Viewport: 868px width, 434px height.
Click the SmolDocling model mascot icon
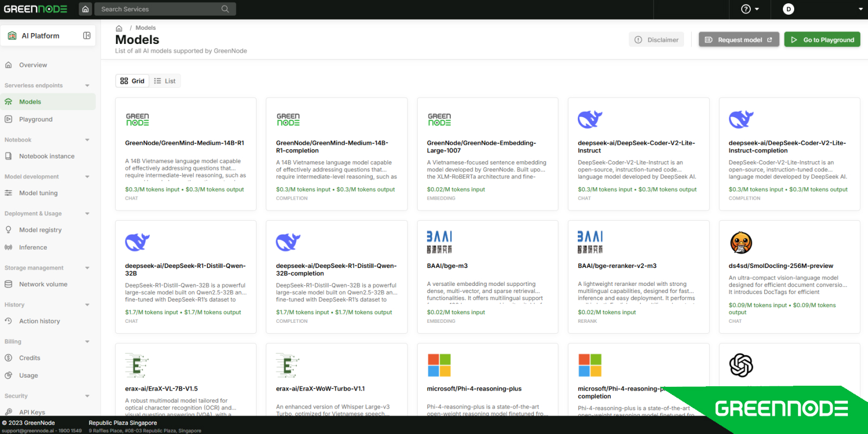[x=741, y=242]
